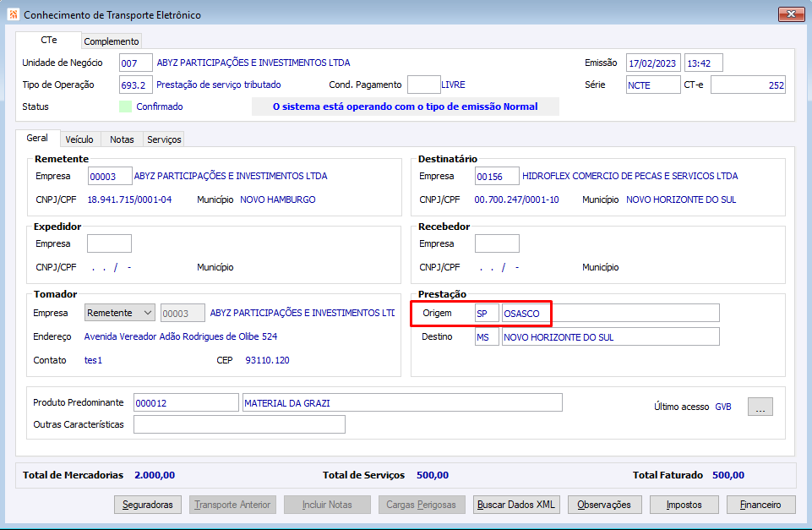Open the Impostos button
This screenshot has width=812, height=530.
tap(684, 505)
